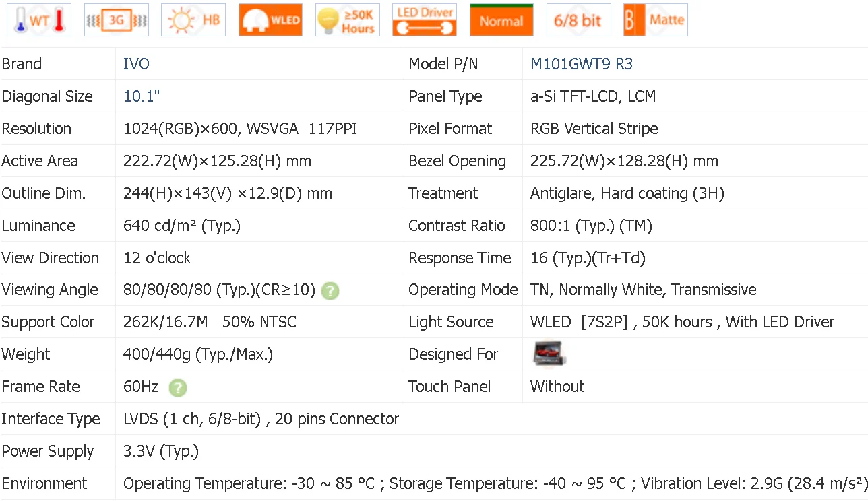Click the Designed For car display thumbnail
868x501 pixels.
549,354
